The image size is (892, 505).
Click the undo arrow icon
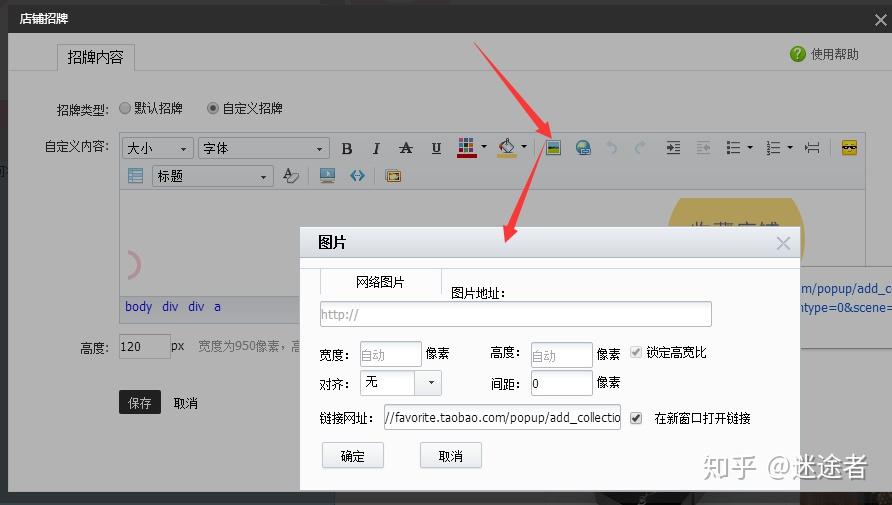point(612,148)
